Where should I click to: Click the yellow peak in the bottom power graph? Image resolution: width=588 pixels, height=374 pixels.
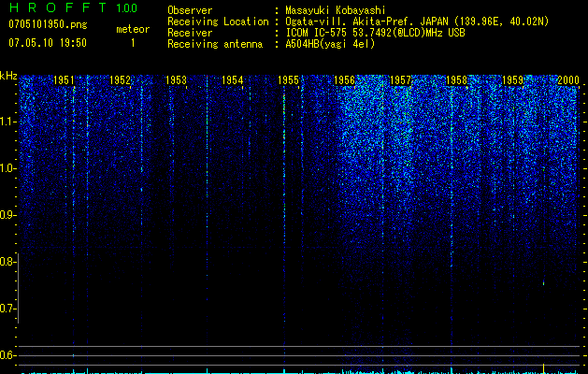coord(544,368)
